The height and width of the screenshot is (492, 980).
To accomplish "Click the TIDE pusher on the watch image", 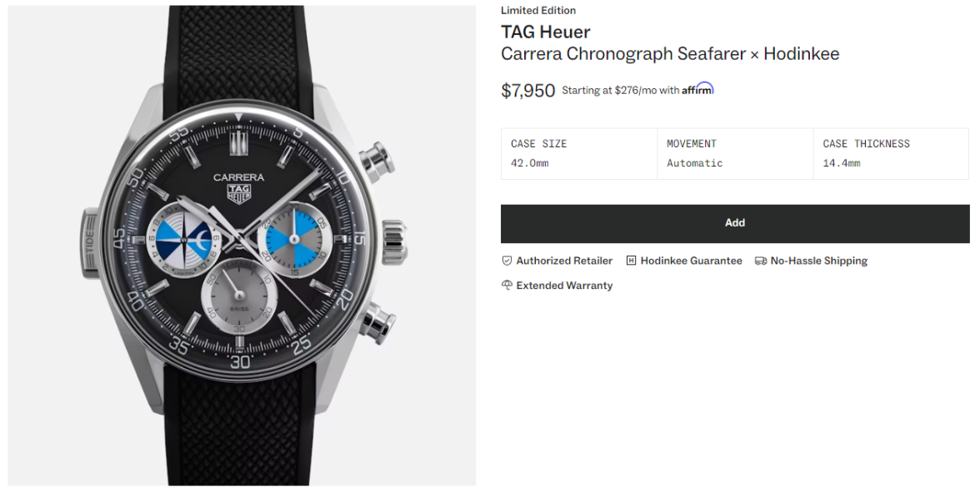I will (91, 246).
